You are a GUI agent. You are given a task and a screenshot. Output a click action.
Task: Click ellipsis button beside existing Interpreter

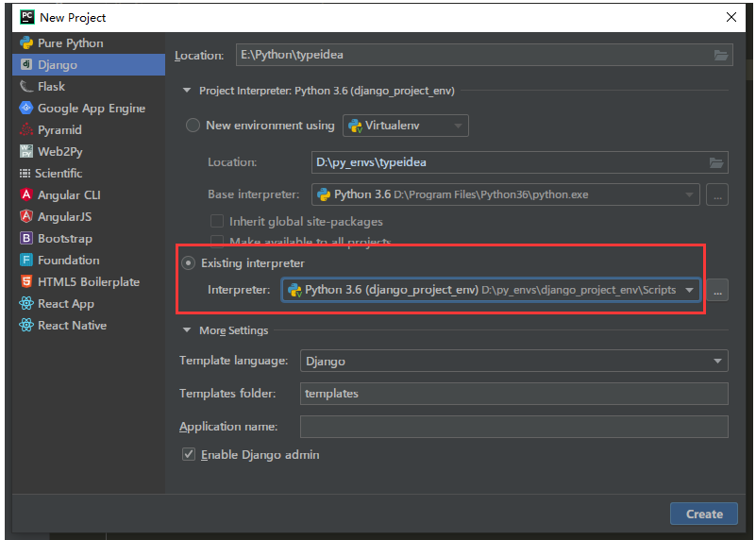click(x=717, y=290)
